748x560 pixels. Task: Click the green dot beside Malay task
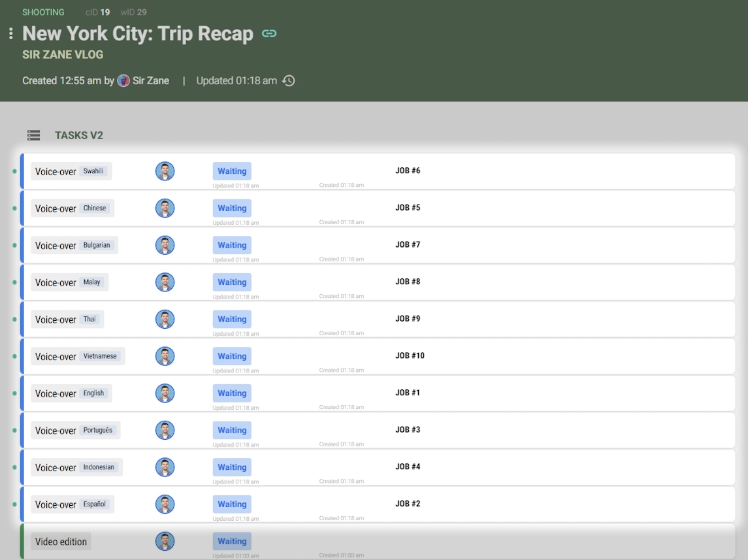[14, 282]
